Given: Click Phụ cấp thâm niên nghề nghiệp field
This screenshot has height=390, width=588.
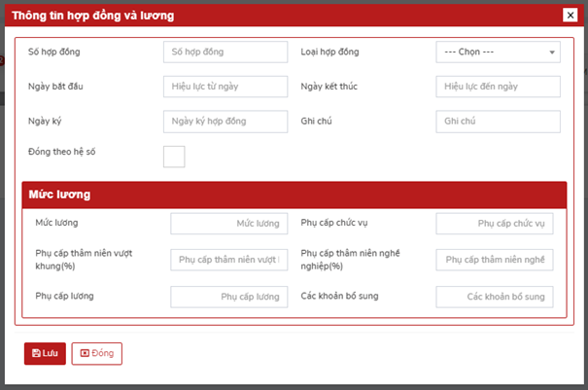Looking at the screenshot, I should pyautogui.click(x=494, y=260).
